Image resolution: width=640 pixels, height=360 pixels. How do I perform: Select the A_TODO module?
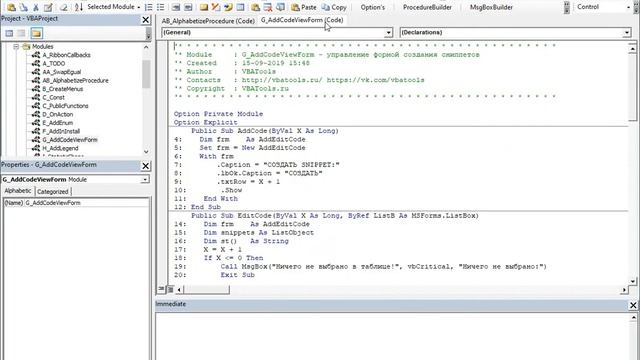click(53, 63)
